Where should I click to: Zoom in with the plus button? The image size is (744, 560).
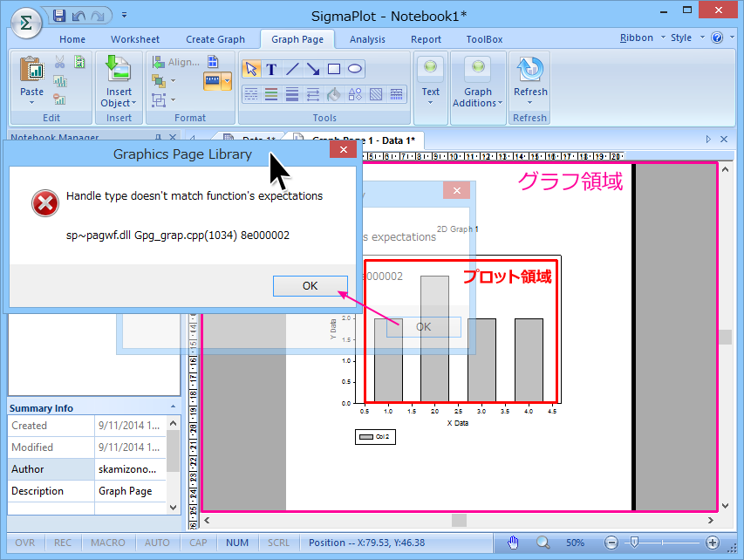[x=713, y=543]
